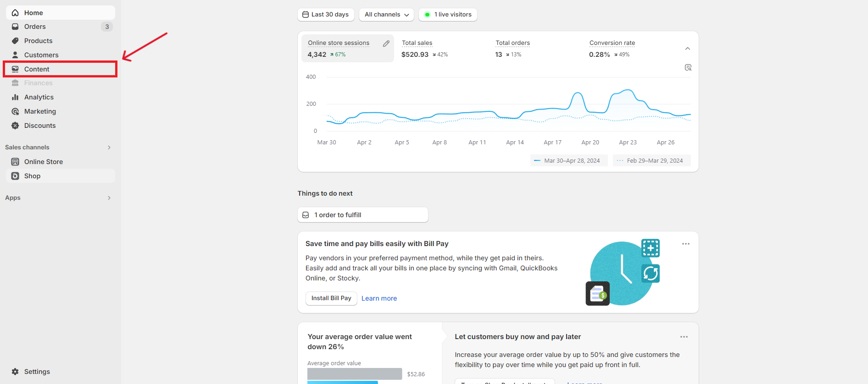Image resolution: width=868 pixels, height=384 pixels.
Task: Open the Content menu item
Action: (x=37, y=69)
